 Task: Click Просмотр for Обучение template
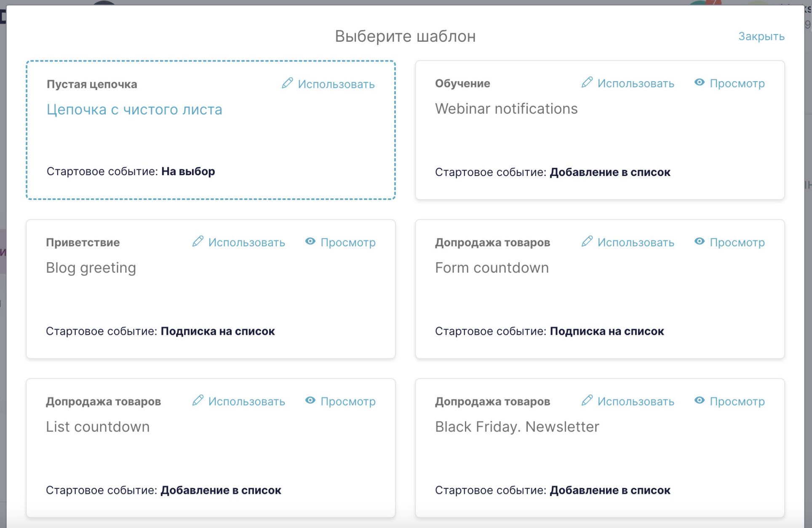tap(736, 83)
